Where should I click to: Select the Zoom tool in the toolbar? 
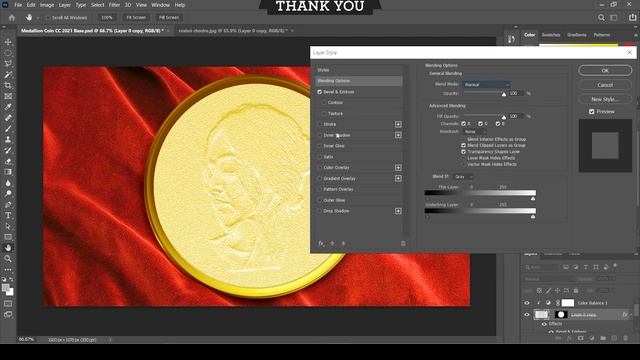coord(8,258)
